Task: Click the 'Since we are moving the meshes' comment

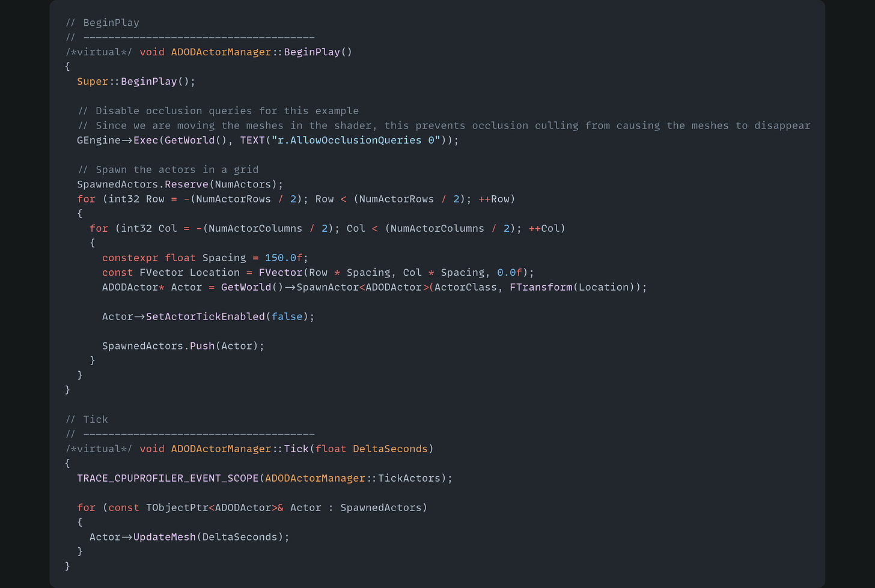Action: click(x=444, y=126)
